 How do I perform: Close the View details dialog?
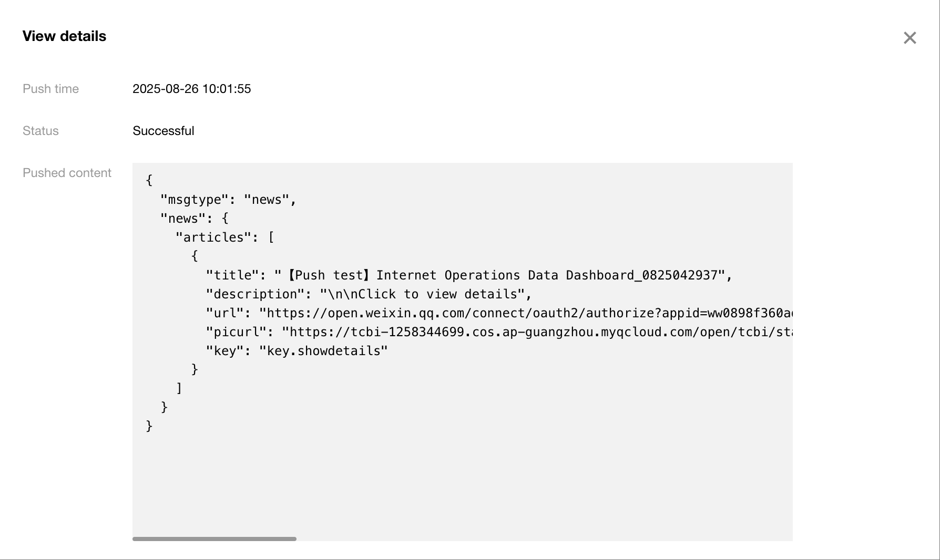910,38
